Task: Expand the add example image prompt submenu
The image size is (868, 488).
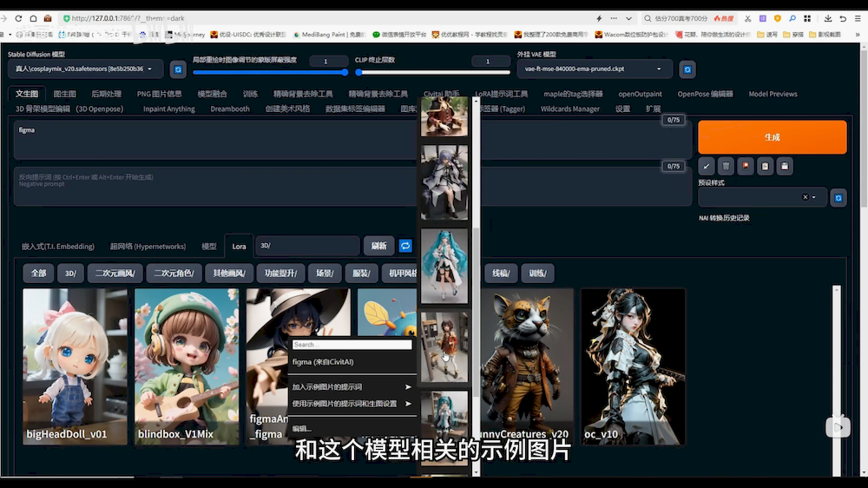Action: 352,386
